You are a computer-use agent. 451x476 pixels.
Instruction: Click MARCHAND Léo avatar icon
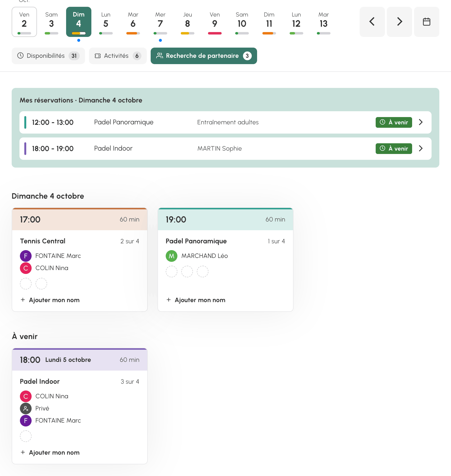pyautogui.click(x=172, y=256)
